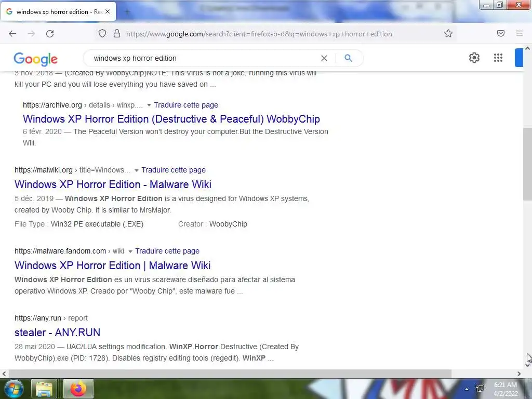Click the Firefox taskbar icon

pos(78,389)
